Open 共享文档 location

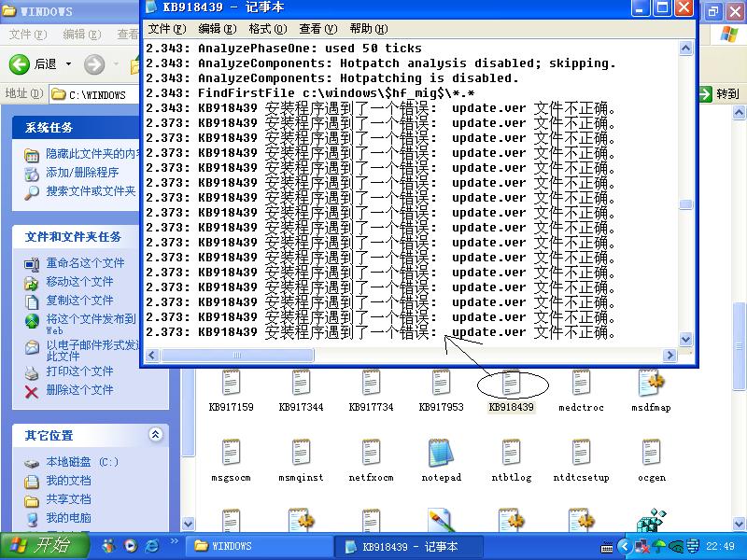click(x=68, y=499)
